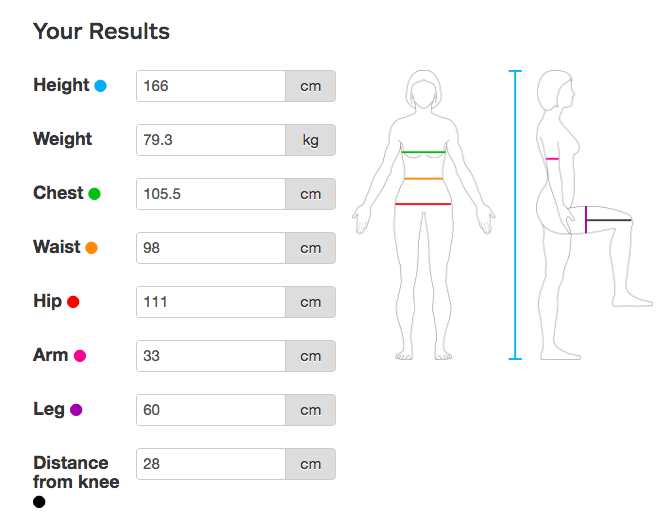Click the Waist value field
This screenshot has width=663, height=527.
click(211, 248)
